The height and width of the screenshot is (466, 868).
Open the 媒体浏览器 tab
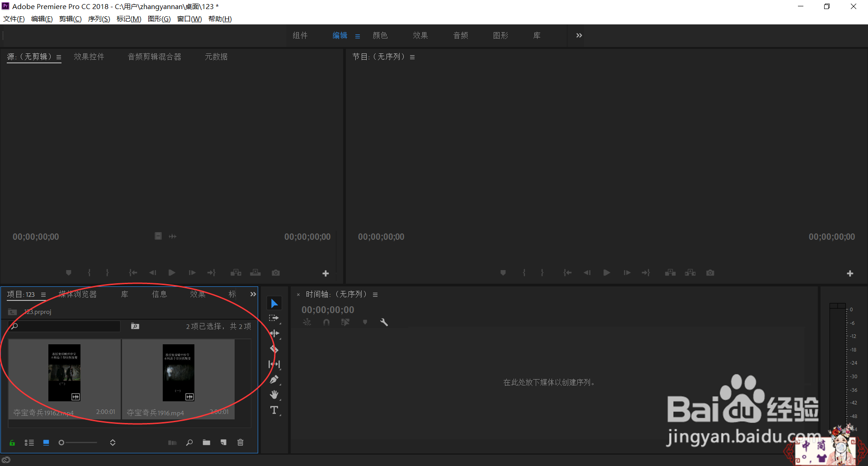click(x=78, y=294)
